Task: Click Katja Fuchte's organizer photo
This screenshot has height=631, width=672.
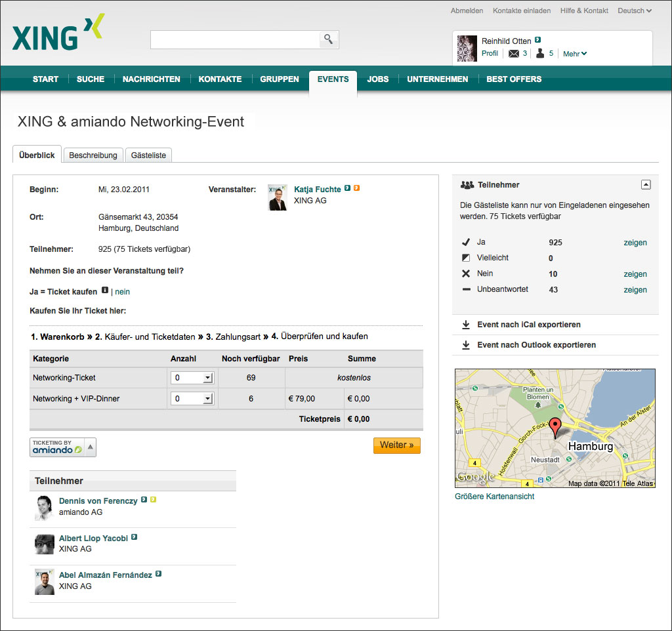Action: 278,197
